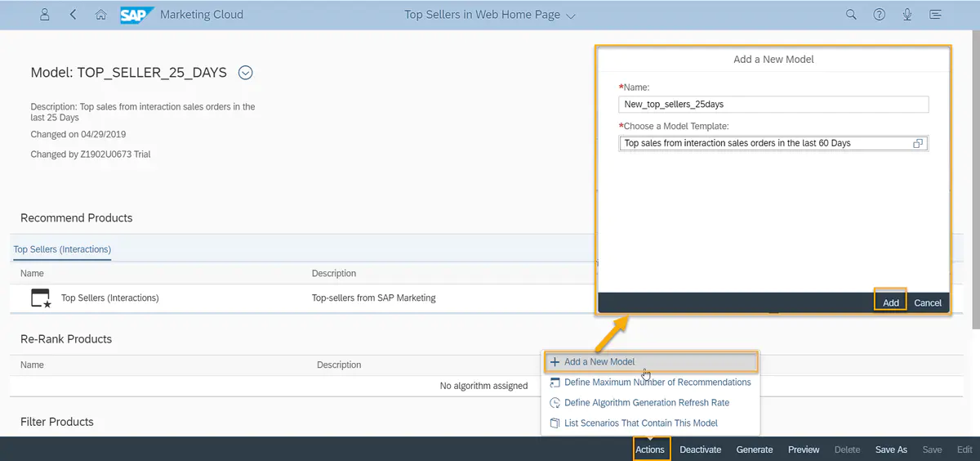The image size is (980, 461).
Task: Open the notifications list icon in header
Action: [x=935, y=15]
